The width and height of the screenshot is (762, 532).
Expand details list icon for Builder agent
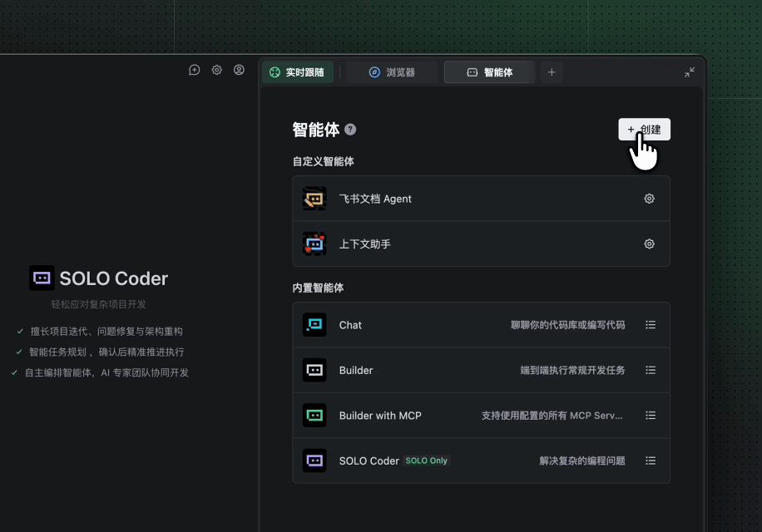651,370
